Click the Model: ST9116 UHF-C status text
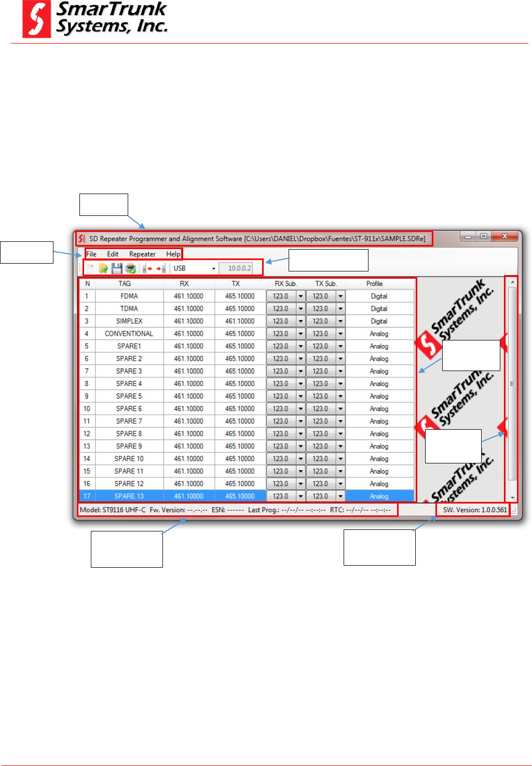Image resolution: width=532 pixels, height=766 pixels. click(113, 510)
